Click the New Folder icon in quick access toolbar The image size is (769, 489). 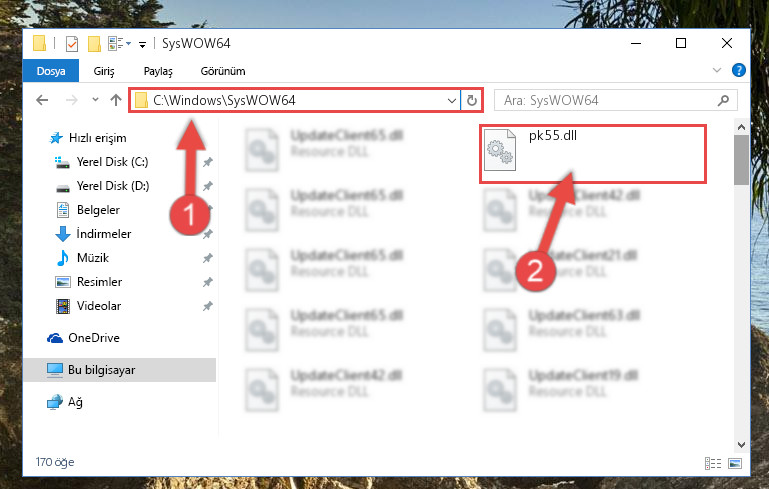(x=94, y=44)
